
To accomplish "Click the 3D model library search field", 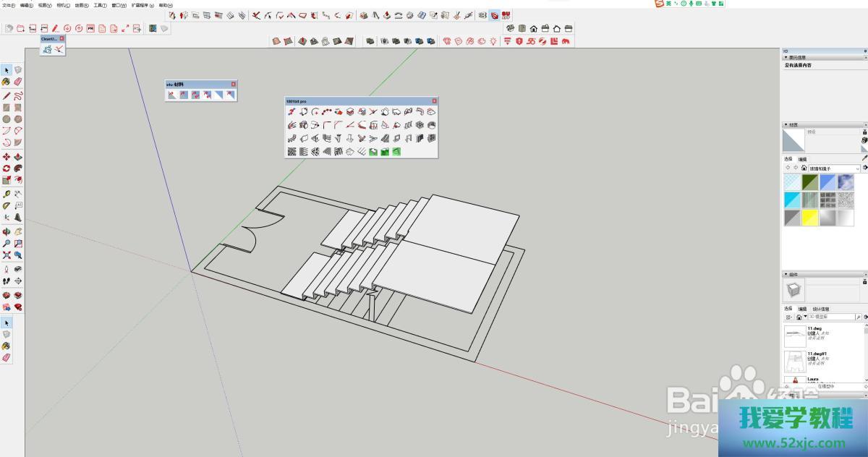I will 832,317.
